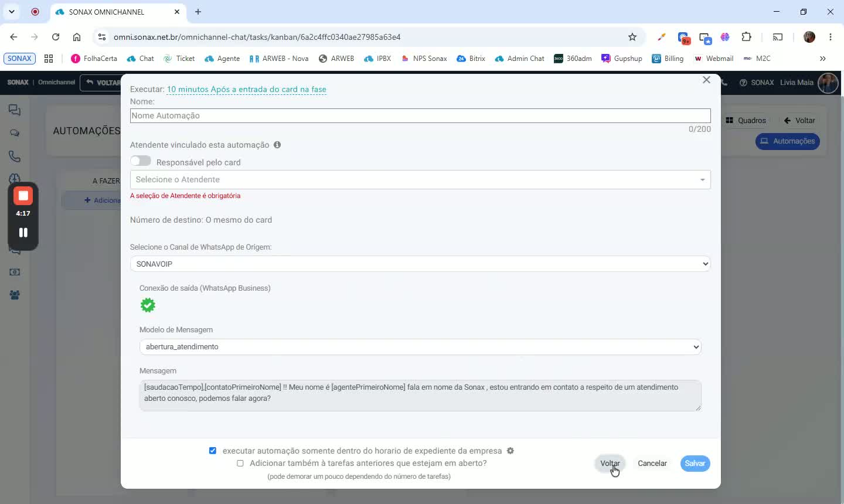Uncheck executar automação dentro do horario checkbox
The image size is (844, 504).
click(213, 451)
